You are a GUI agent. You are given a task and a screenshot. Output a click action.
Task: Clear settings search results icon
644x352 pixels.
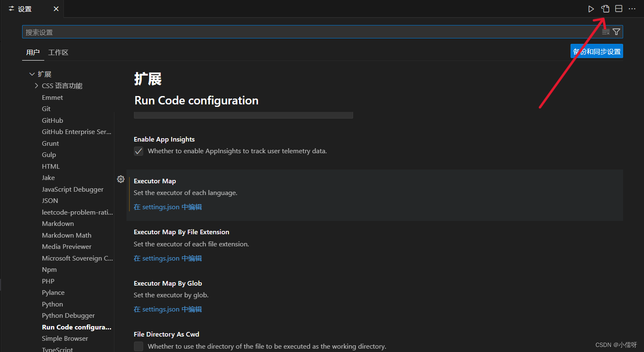(x=606, y=31)
